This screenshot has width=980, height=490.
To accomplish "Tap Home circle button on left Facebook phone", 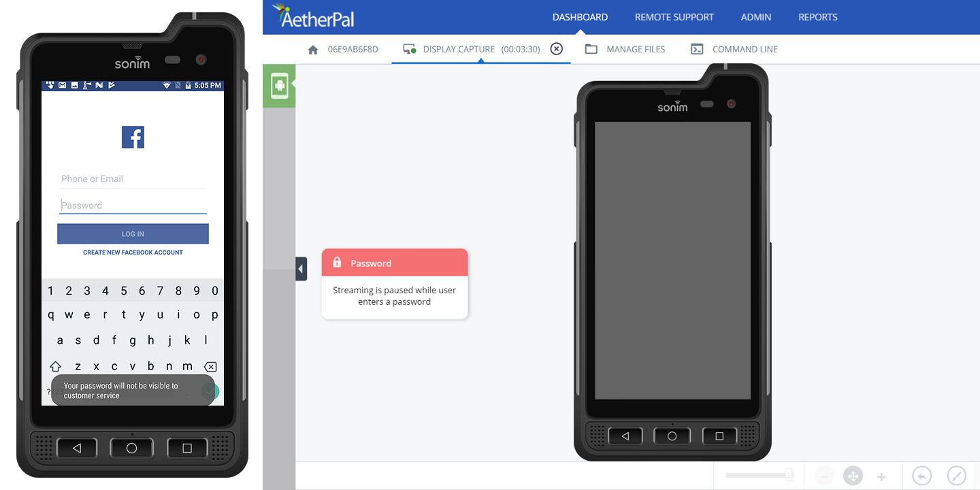I will (132, 448).
